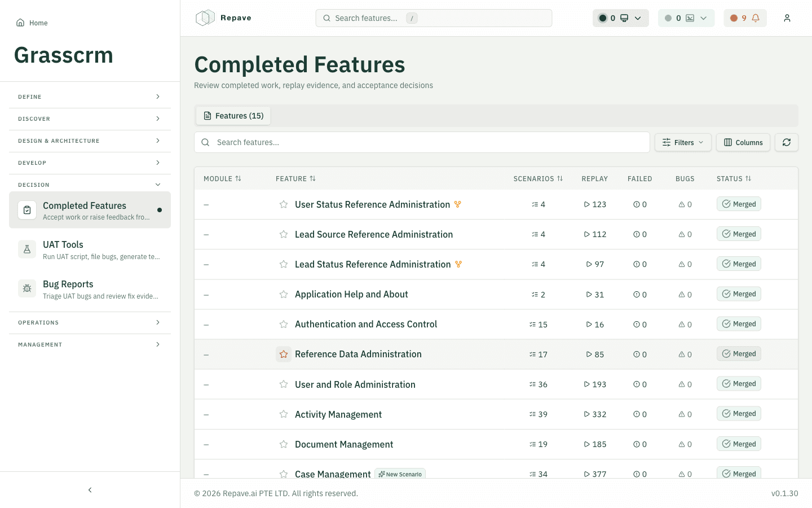The width and height of the screenshot is (812, 508).
Task: Click the Bug Reports bug icon
Action: (27, 288)
